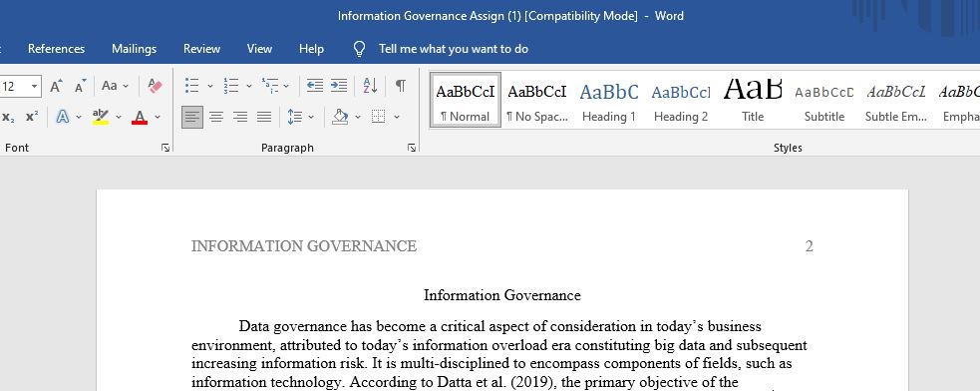
Task: Click the Information Governance title text
Action: pos(501,295)
